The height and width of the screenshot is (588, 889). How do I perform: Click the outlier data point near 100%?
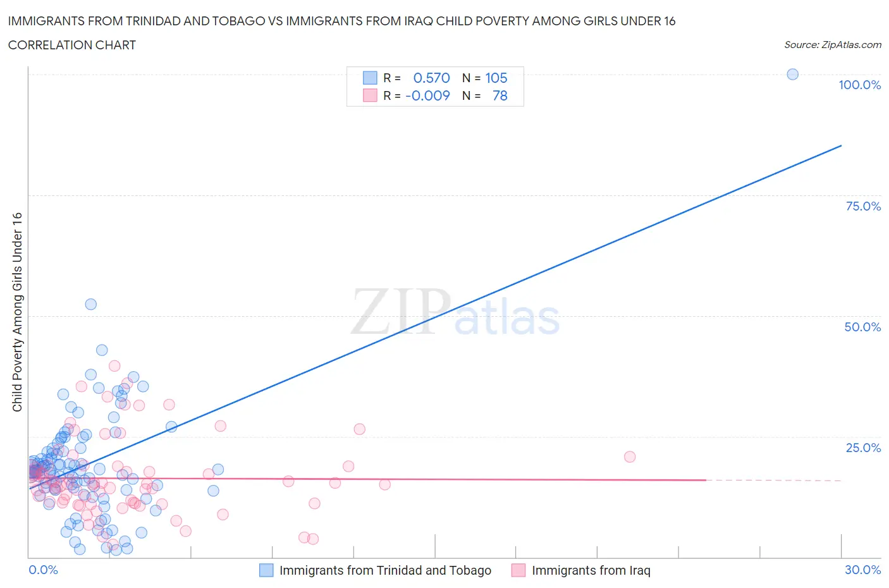792,74
